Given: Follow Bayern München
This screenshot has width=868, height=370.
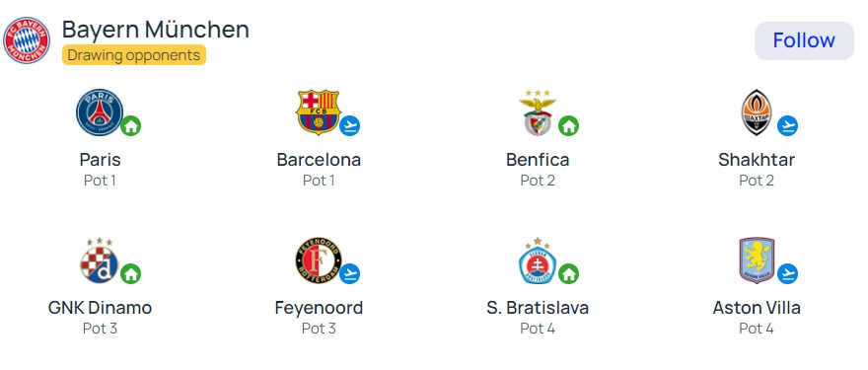Looking at the screenshot, I should 804,40.
